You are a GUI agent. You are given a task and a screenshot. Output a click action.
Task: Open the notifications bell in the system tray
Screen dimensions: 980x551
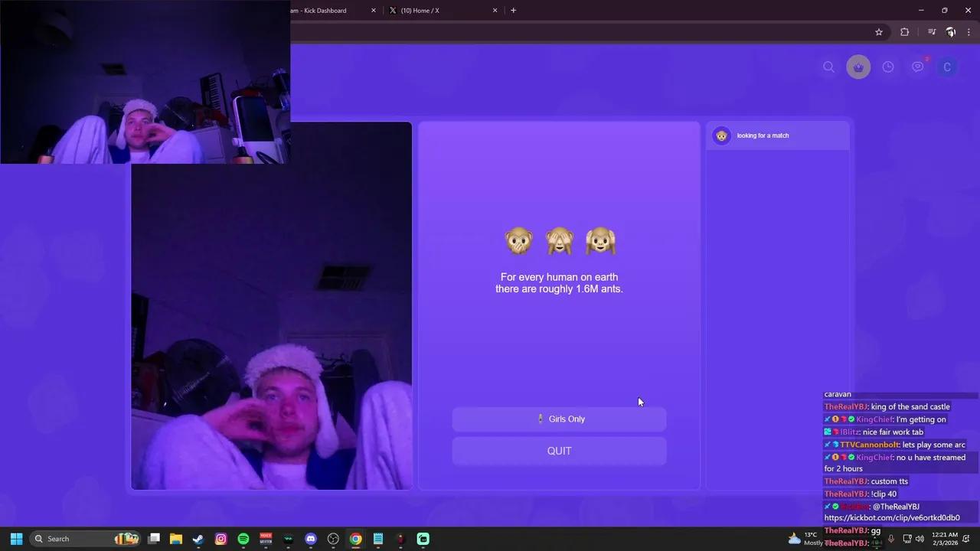click(967, 539)
